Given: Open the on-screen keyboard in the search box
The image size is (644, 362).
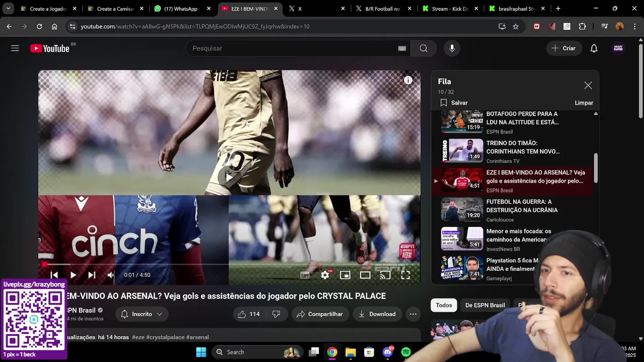Looking at the screenshot, I should point(402,48).
